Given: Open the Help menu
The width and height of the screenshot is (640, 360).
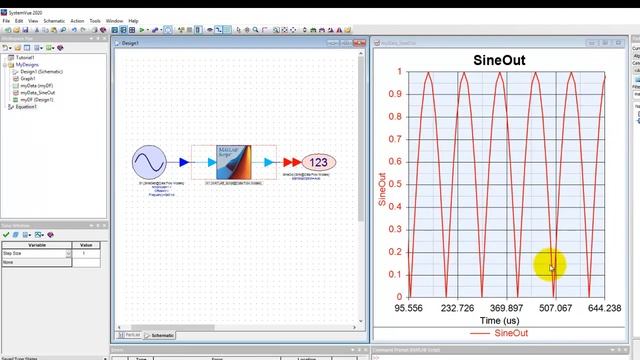Looking at the screenshot, I should (x=133, y=21).
